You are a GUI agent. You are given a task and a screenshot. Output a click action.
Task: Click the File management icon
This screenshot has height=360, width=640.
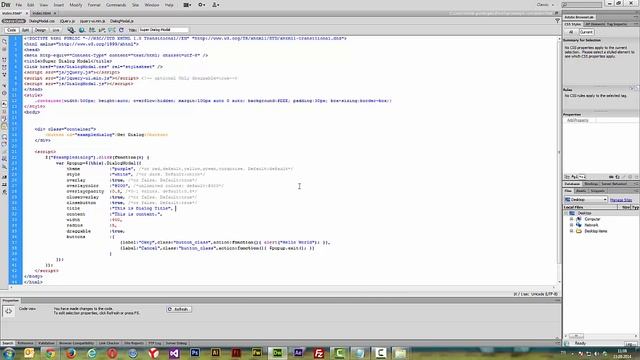(x=92, y=30)
